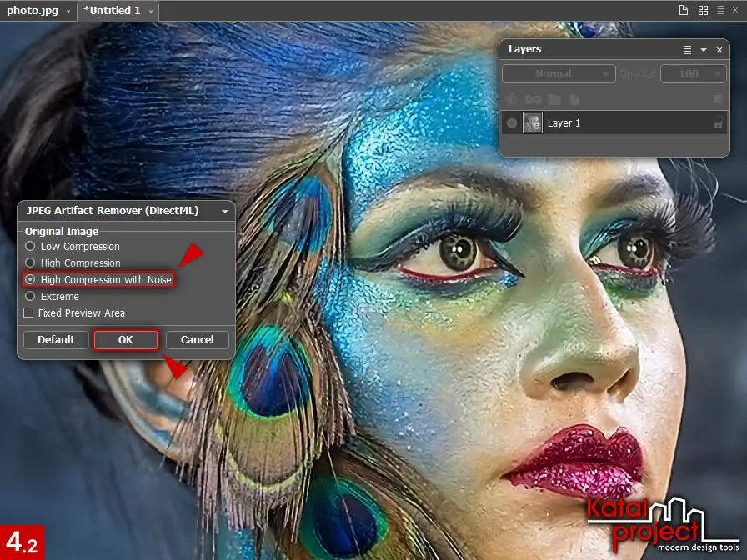The width and height of the screenshot is (747, 560).
Task: Open the Normal blend mode dropdown
Action: point(559,74)
